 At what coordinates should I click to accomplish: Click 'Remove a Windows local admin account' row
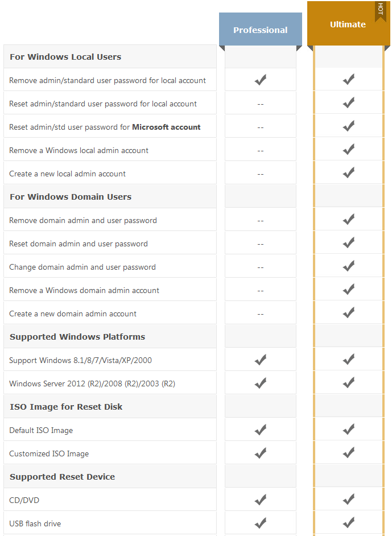point(79,150)
